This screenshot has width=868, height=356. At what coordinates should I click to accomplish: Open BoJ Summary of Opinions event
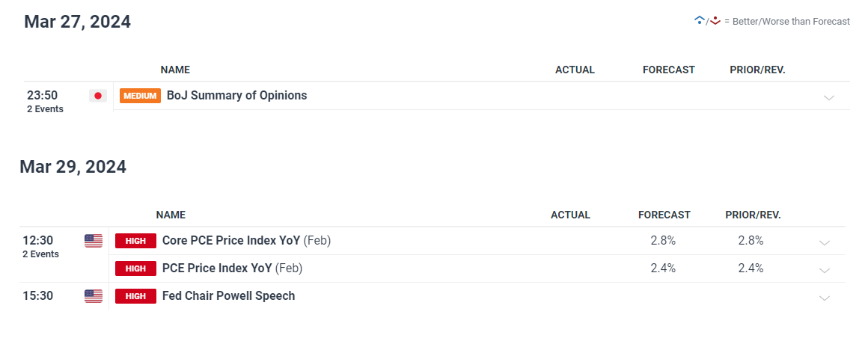click(x=236, y=96)
